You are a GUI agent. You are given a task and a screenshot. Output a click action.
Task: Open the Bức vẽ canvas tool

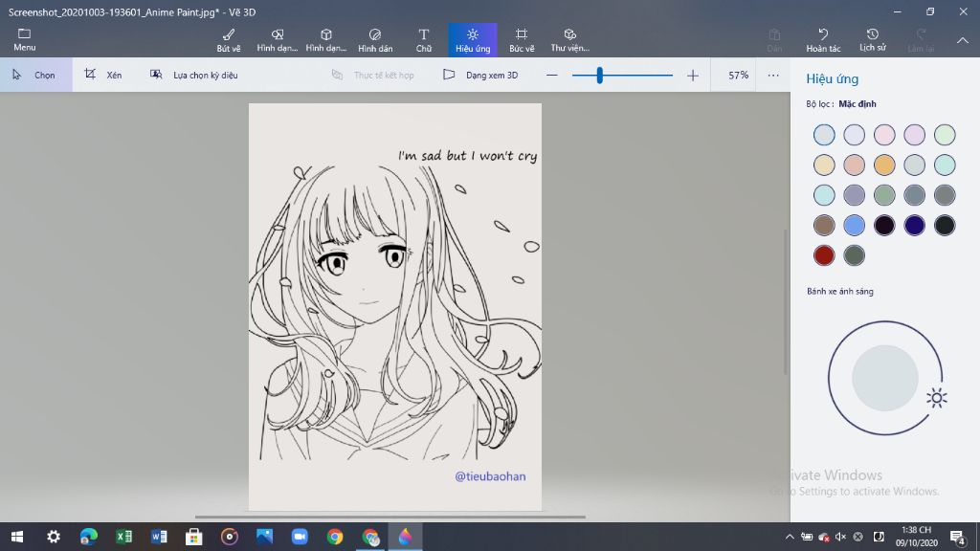point(522,40)
